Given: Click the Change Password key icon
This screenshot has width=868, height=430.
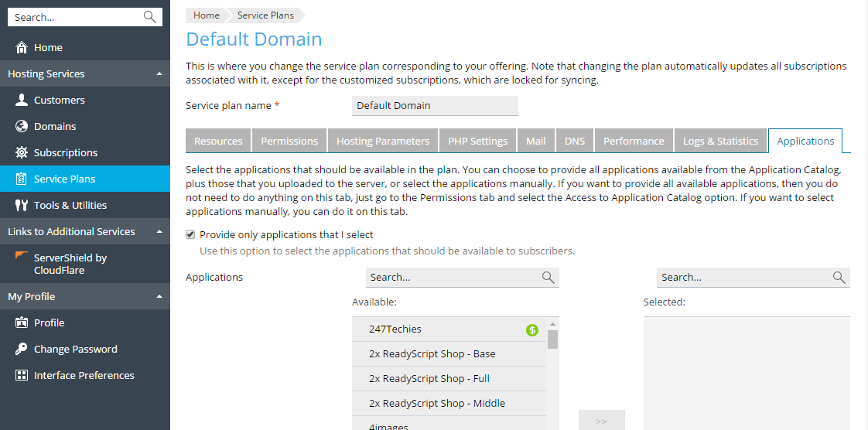Looking at the screenshot, I should 21,349.
